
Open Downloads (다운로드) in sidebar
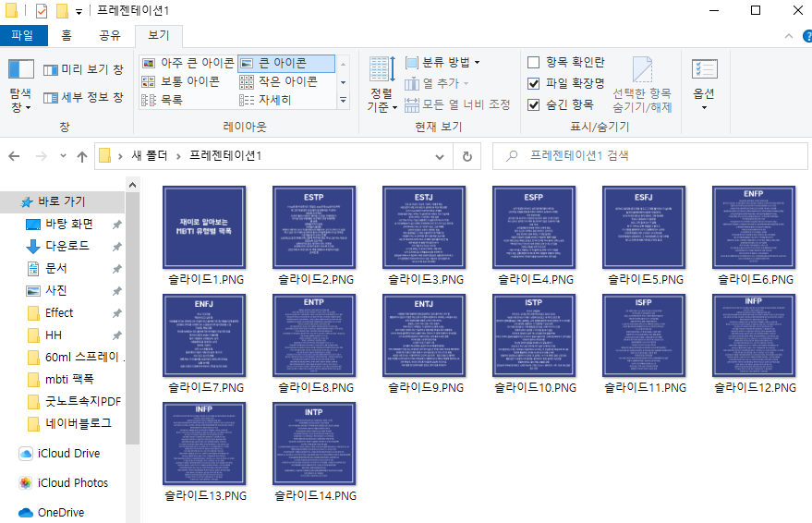67,246
